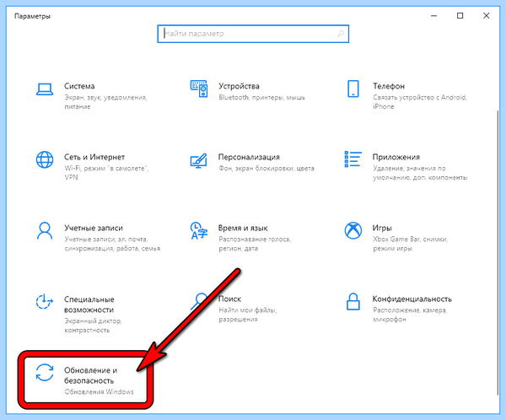Click 'Экран, звук, уведомления, питание' description

[x=105, y=102]
